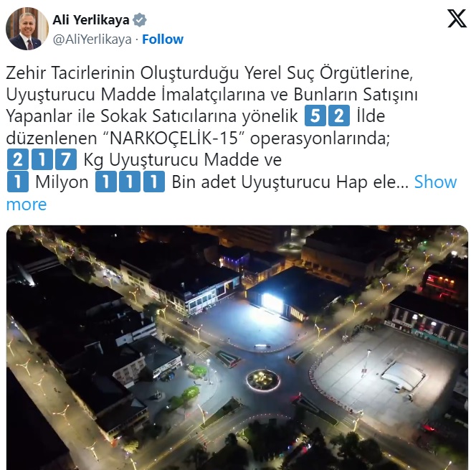This screenshot has width=476, height=470.
Task: Click the keycap 2 emoji next to İlde
Action: coord(339,116)
